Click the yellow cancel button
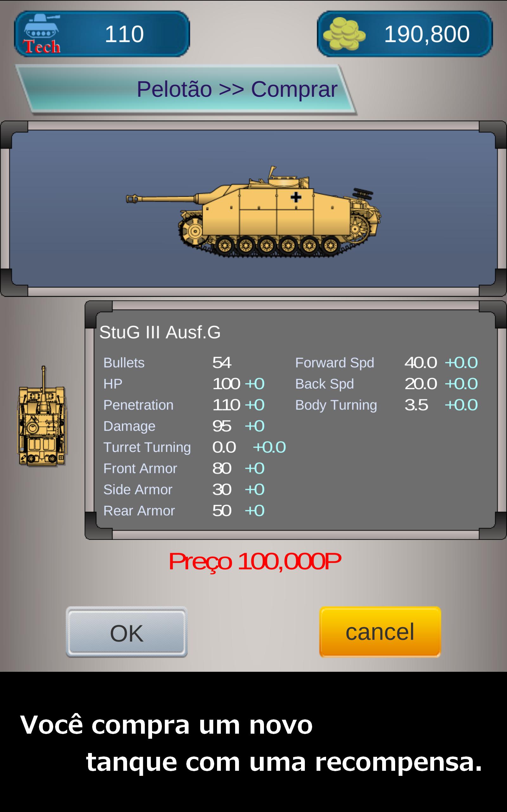Image resolution: width=507 pixels, height=812 pixels. 380,632
